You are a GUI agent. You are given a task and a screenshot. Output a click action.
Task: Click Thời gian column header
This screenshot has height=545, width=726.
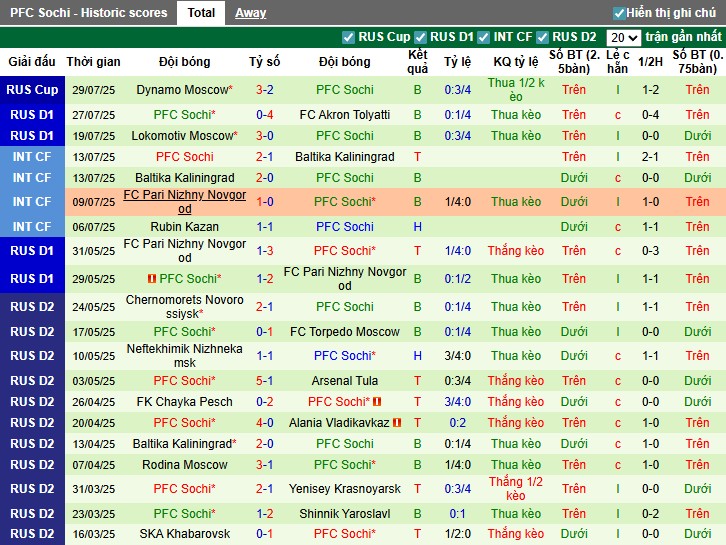click(94, 62)
